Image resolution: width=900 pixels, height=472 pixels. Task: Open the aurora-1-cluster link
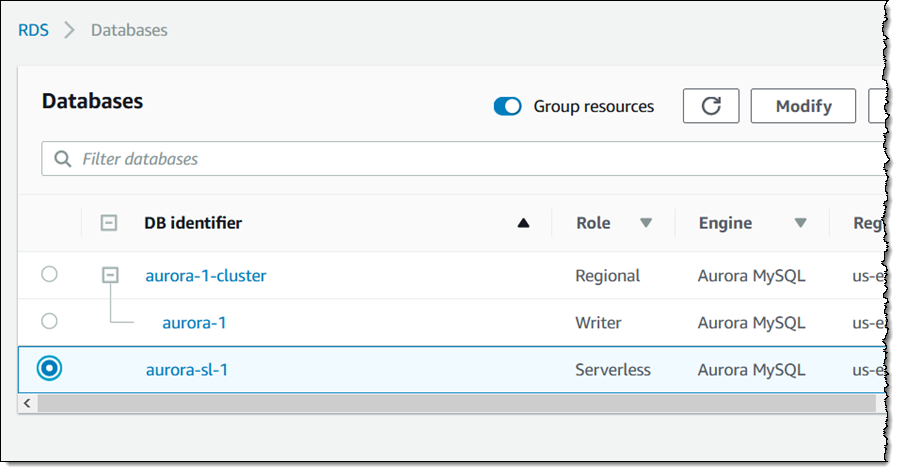(206, 276)
